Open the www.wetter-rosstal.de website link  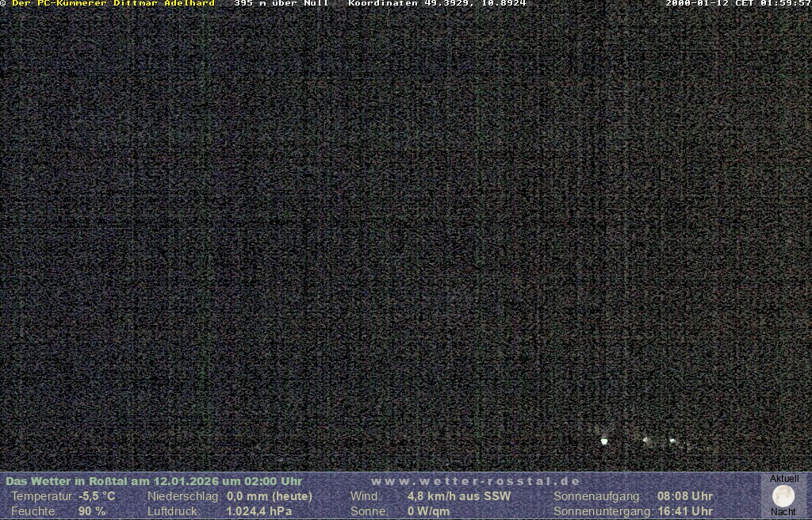(475, 481)
